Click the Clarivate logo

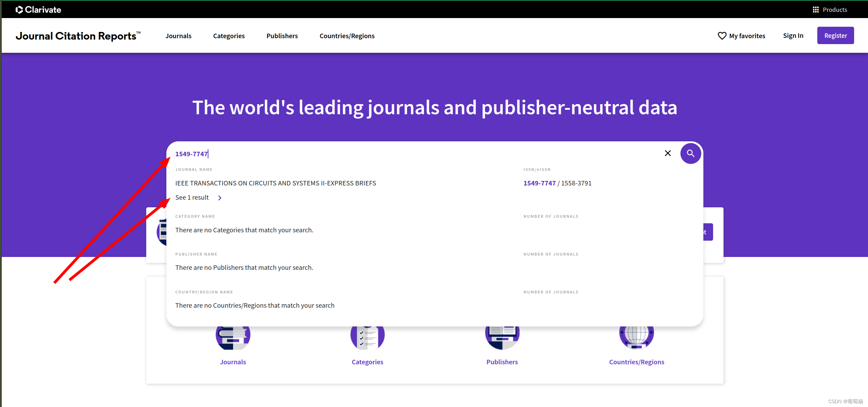[x=38, y=10]
